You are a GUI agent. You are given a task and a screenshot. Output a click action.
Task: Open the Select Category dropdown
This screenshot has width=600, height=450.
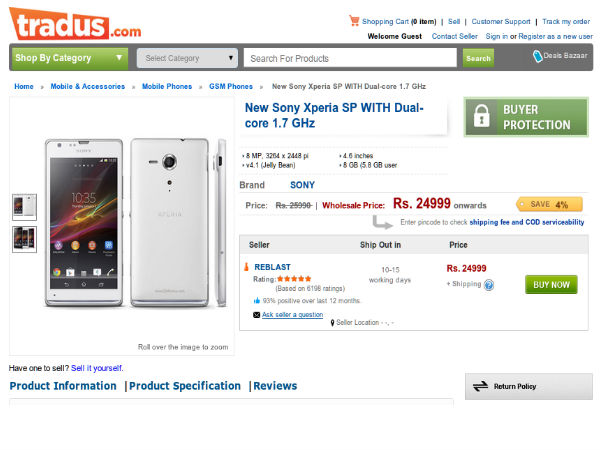[187, 58]
